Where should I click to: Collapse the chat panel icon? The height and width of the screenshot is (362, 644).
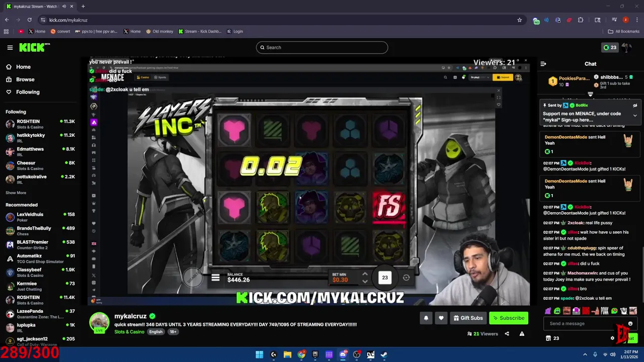click(543, 64)
